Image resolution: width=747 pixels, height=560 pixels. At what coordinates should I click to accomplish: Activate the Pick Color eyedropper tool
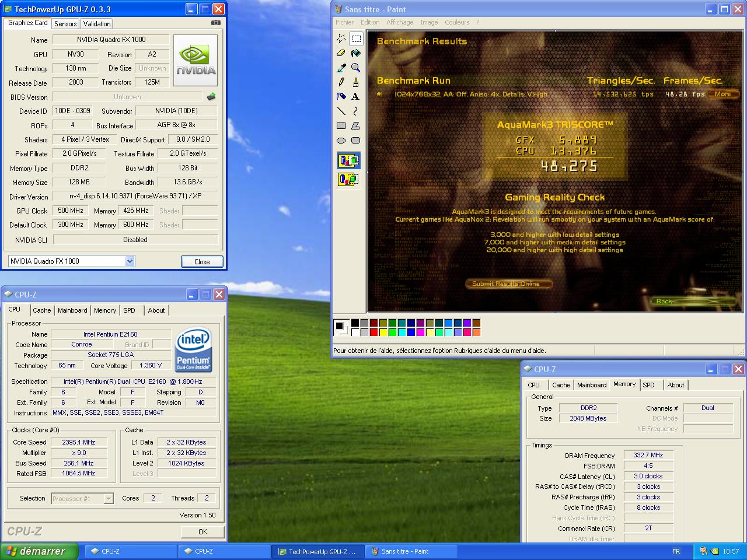click(341, 68)
